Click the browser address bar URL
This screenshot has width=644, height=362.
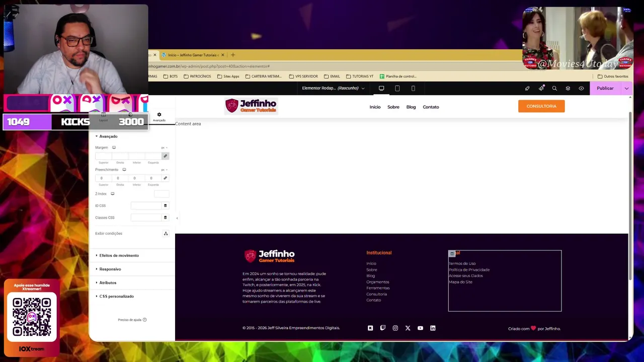pyautogui.click(x=209, y=66)
